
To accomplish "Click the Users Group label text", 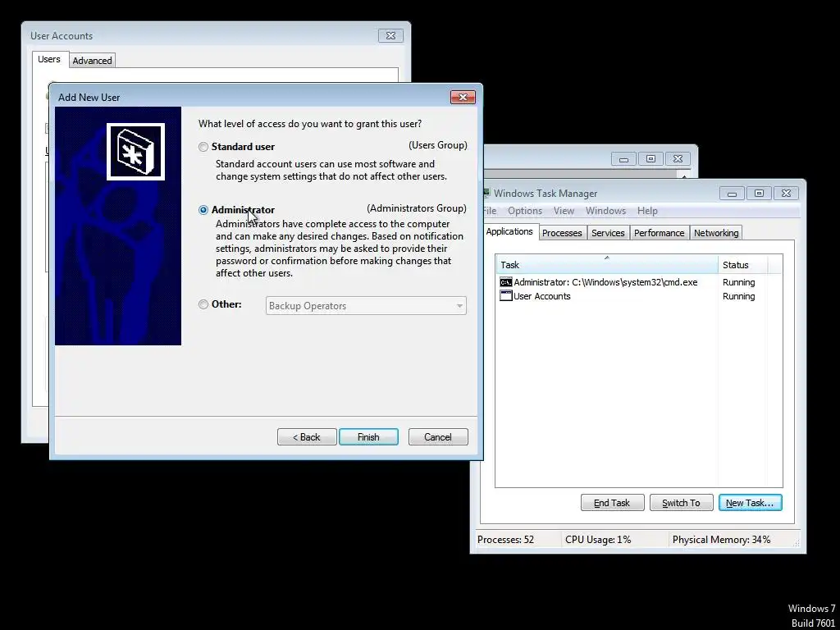I will (x=438, y=145).
